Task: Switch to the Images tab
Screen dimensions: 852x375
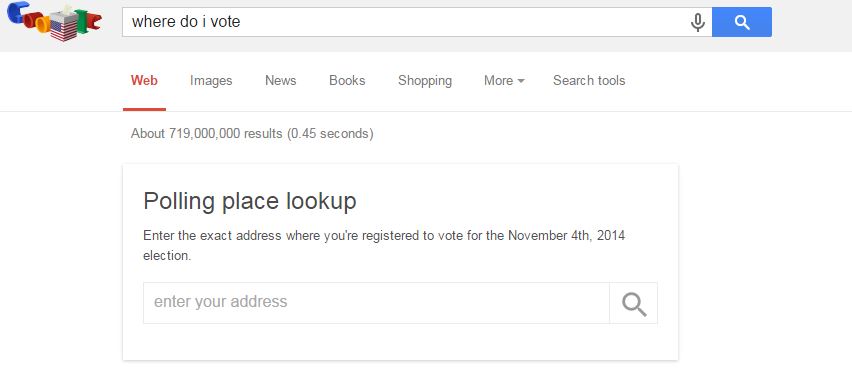Action: [x=211, y=80]
